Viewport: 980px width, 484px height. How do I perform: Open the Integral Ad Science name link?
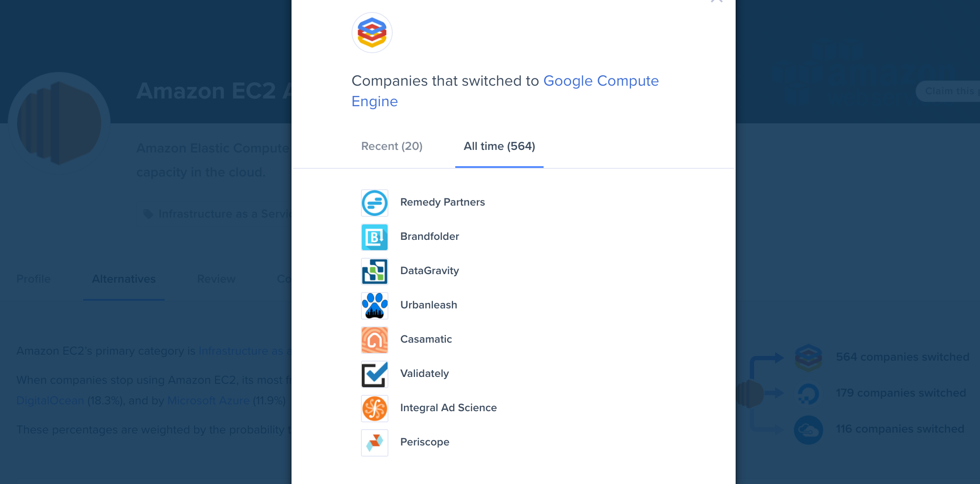point(448,408)
